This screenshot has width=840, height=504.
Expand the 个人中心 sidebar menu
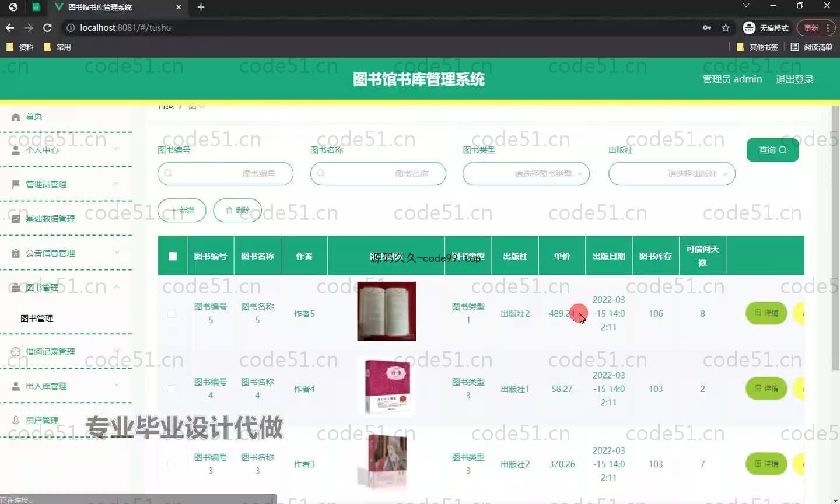point(66,150)
